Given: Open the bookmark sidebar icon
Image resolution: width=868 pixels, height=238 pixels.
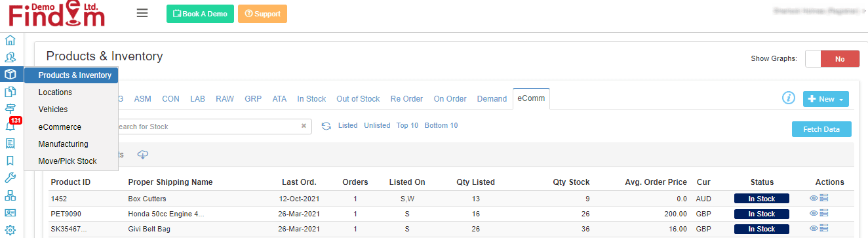Looking at the screenshot, I should (x=10, y=161).
